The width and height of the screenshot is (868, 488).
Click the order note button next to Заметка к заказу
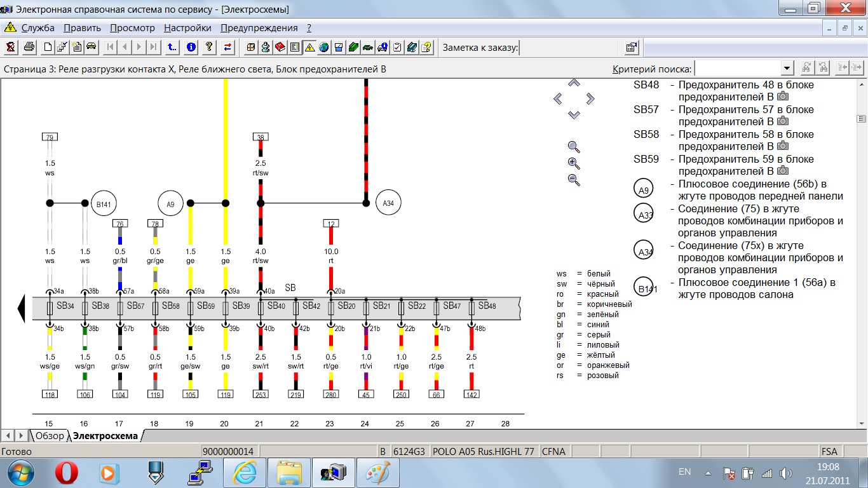coord(631,47)
